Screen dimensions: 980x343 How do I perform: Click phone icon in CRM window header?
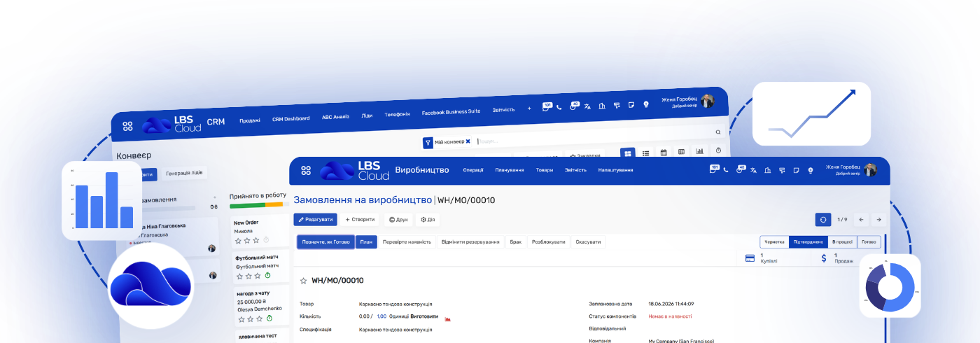[559, 107]
